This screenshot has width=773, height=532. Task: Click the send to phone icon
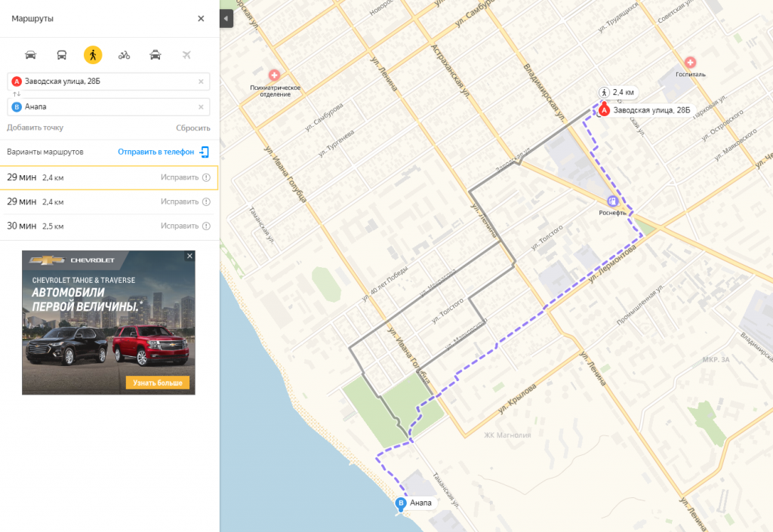tap(204, 152)
